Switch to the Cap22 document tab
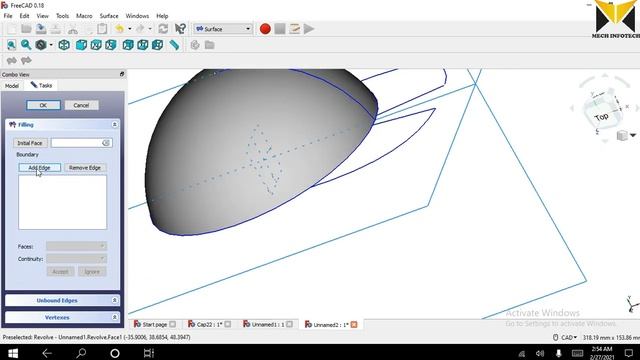This screenshot has height=360, width=640. coord(209,324)
